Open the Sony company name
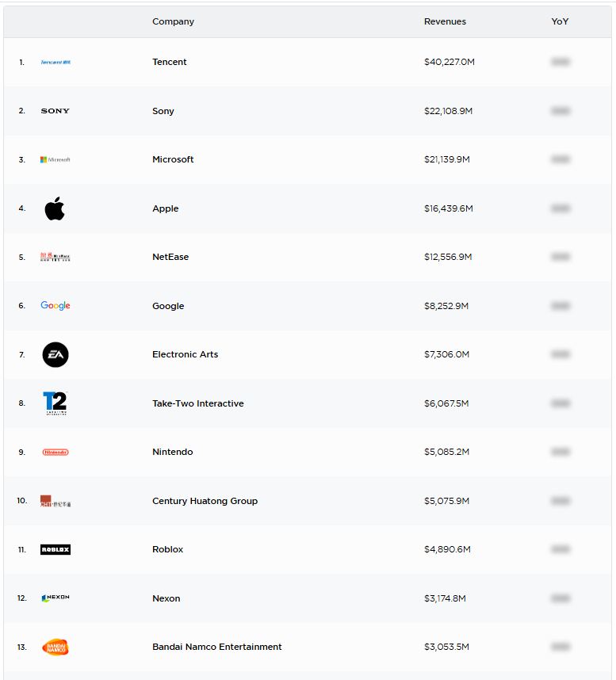The image size is (616, 680). click(163, 111)
